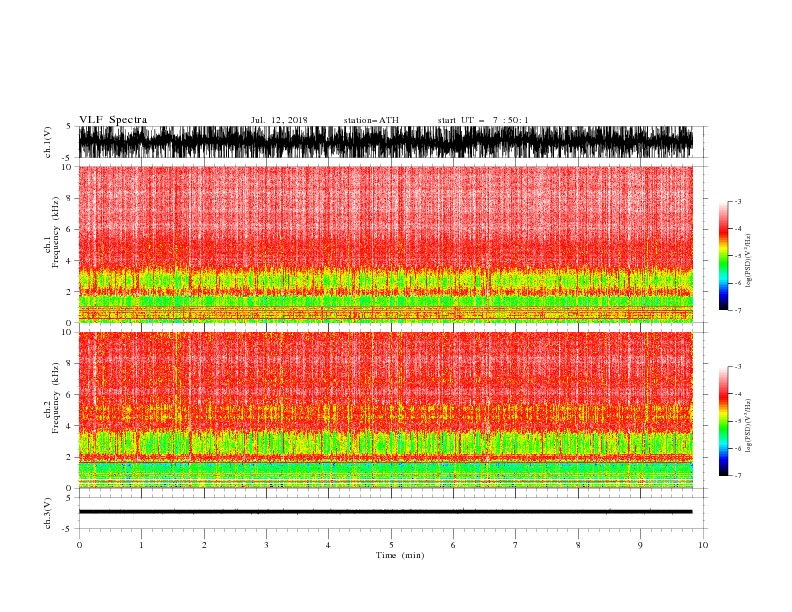This screenshot has width=792, height=612.
Task: Click the ch.1 PSD color bar
Action: coord(723,256)
